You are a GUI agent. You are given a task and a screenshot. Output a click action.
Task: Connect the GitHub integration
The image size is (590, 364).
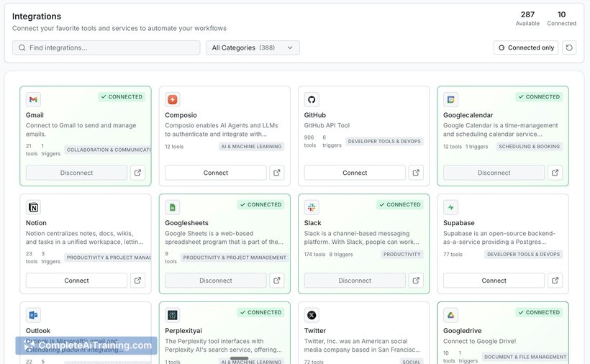(x=355, y=173)
